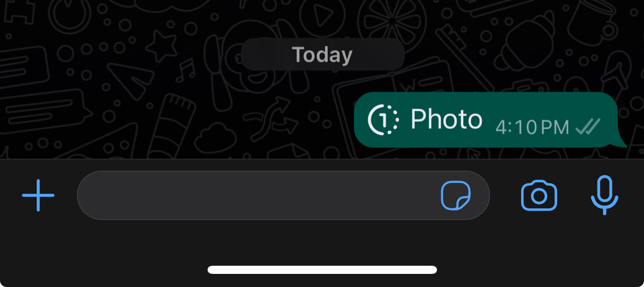Select the green sent message bubble

coord(486,119)
